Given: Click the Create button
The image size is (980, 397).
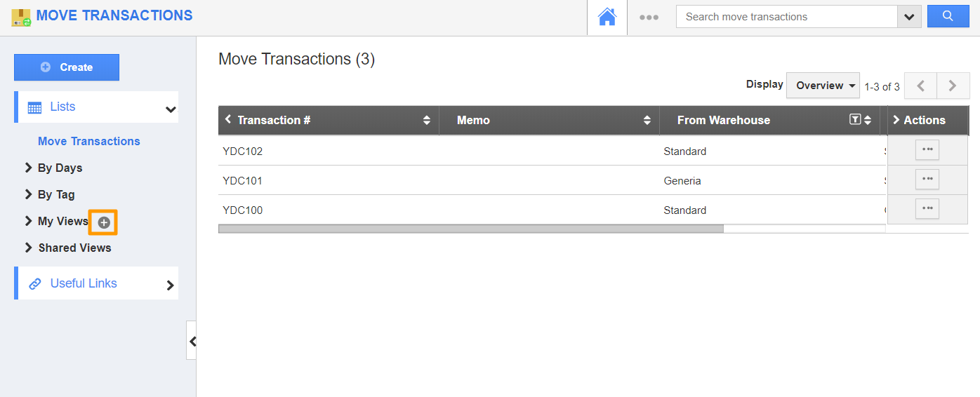Looking at the screenshot, I should (x=67, y=67).
